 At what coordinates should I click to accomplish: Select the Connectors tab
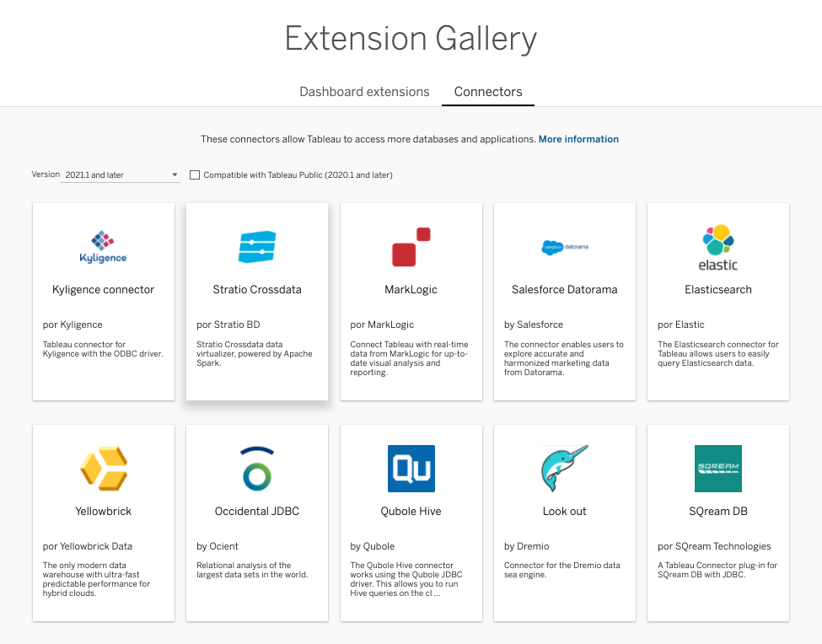[488, 92]
